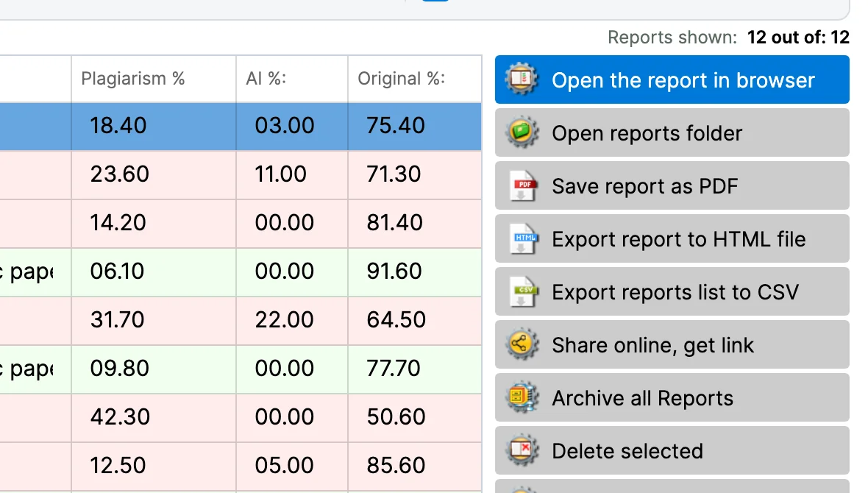Select plagiarism value 06.10
The image size is (868, 493).
118,272
